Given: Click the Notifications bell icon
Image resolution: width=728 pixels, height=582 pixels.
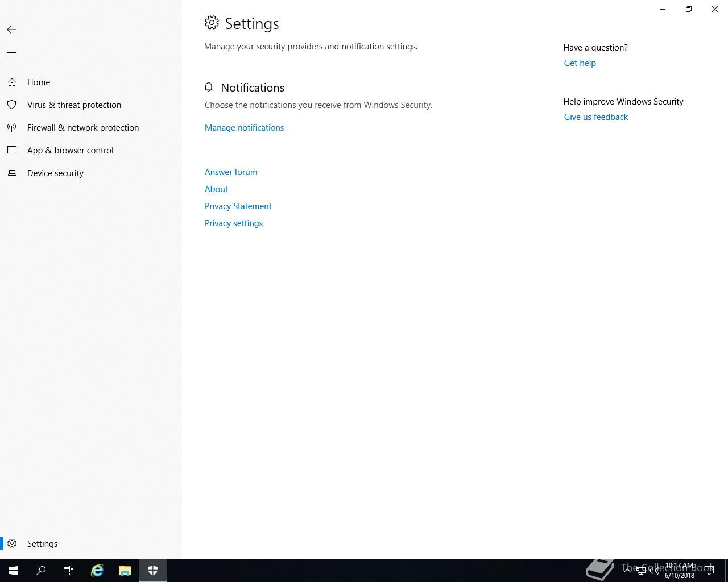Looking at the screenshot, I should point(209,87).
